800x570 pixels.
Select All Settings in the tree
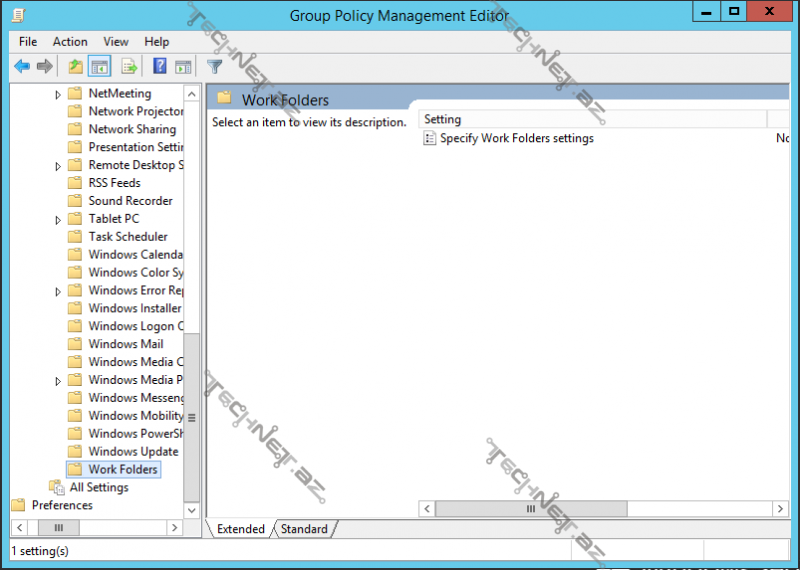pos(99,488)
